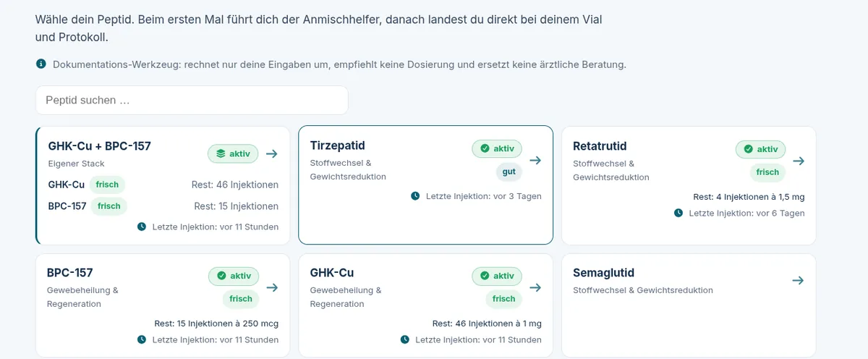This screenshot has width=868, height=359.
Task: Click Rest: 46 Injektionen à 1 mg text
Action: pos(487,324)
